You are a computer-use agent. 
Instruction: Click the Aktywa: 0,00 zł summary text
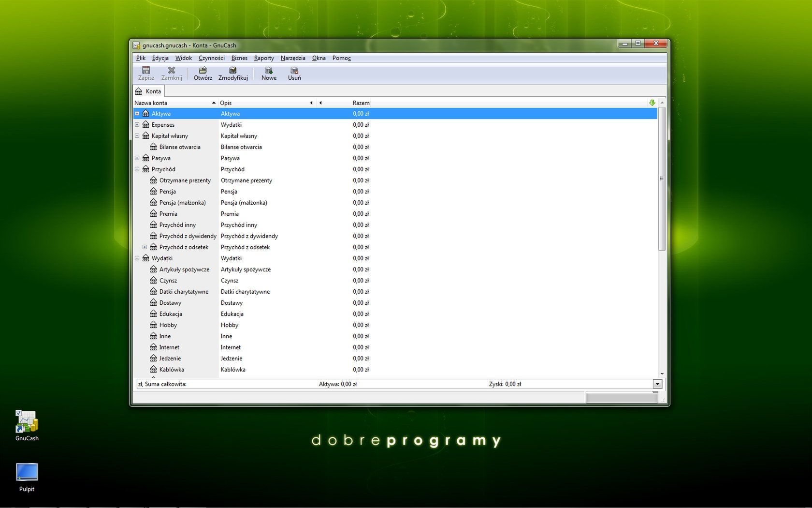(337, 384)
